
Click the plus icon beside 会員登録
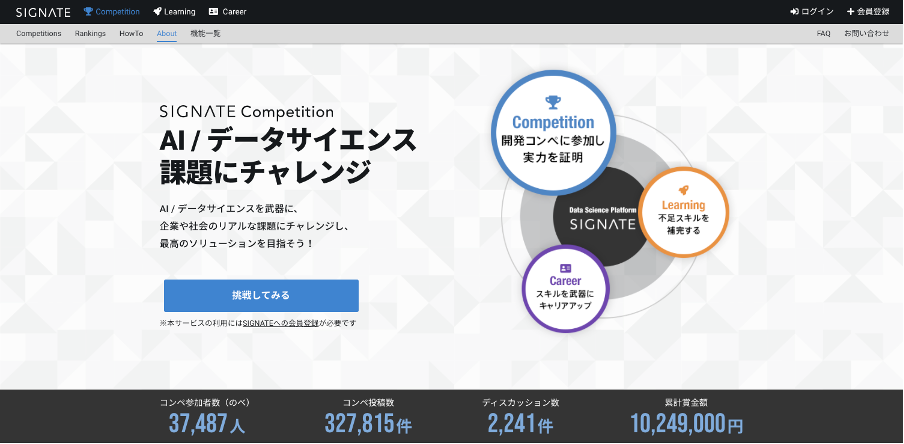coord(850,12)
